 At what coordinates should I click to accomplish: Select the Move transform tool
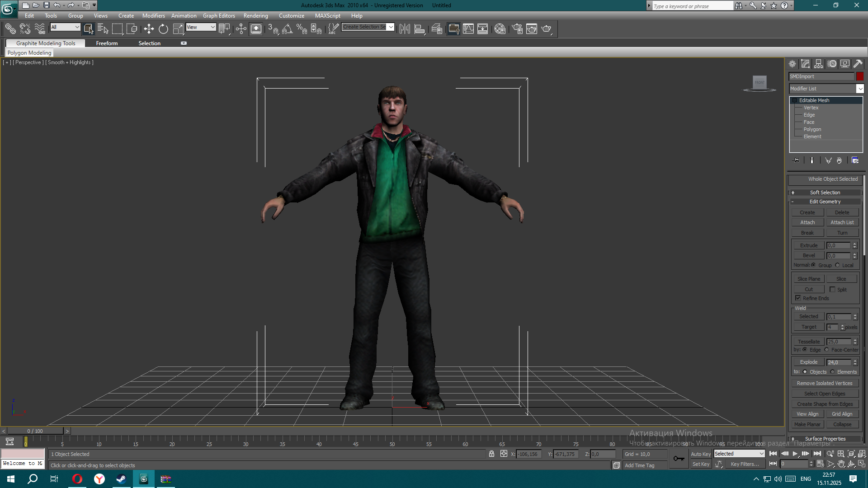[149, 29]
